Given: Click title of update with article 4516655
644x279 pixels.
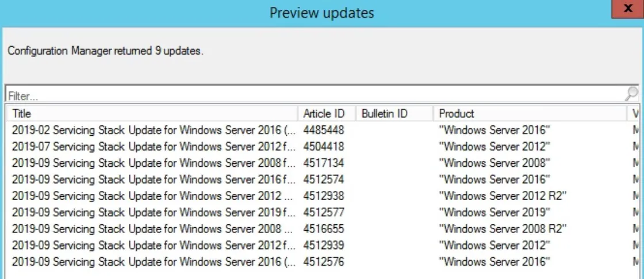Looking at the screenshot, I should (152, 228).
